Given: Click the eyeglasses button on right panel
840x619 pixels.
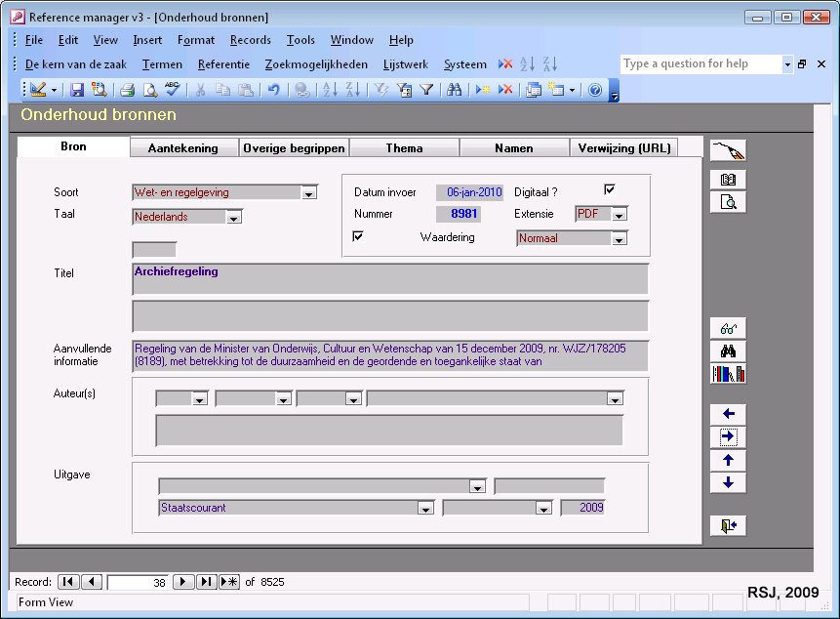Looking at the screenshot, I should (728, 328).
